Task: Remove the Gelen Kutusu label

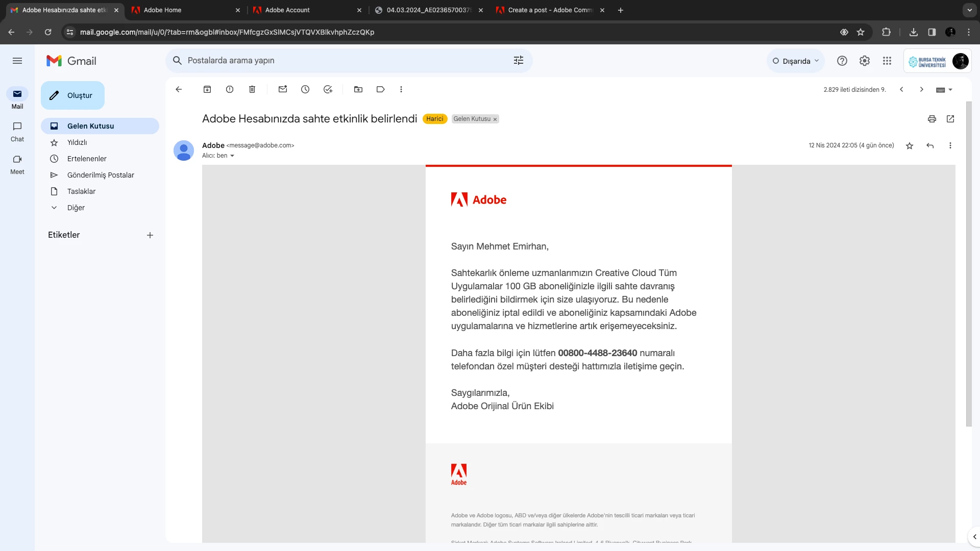Action: pyautogui.click(x=495, y=119)
